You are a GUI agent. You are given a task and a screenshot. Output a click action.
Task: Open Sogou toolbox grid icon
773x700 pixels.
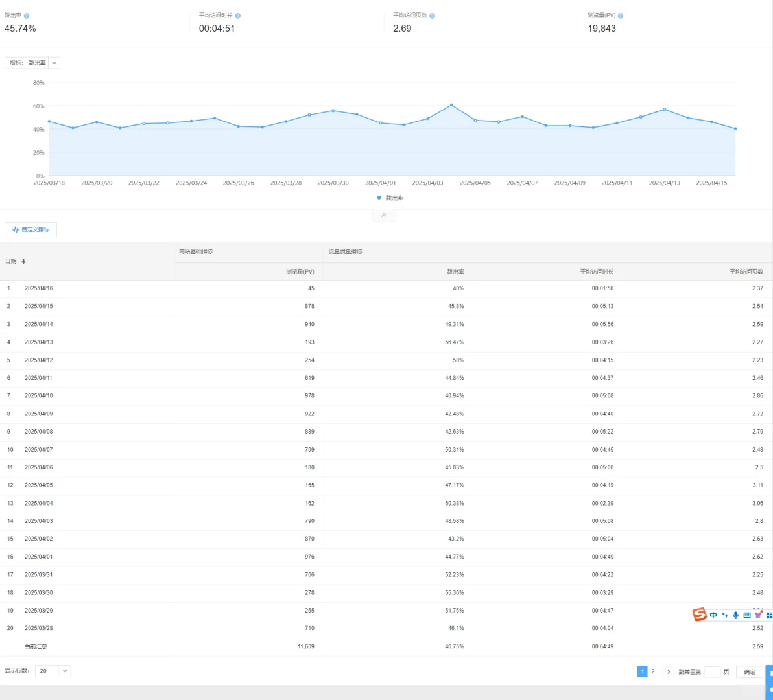pyautogui.click(x=769, y=615)
